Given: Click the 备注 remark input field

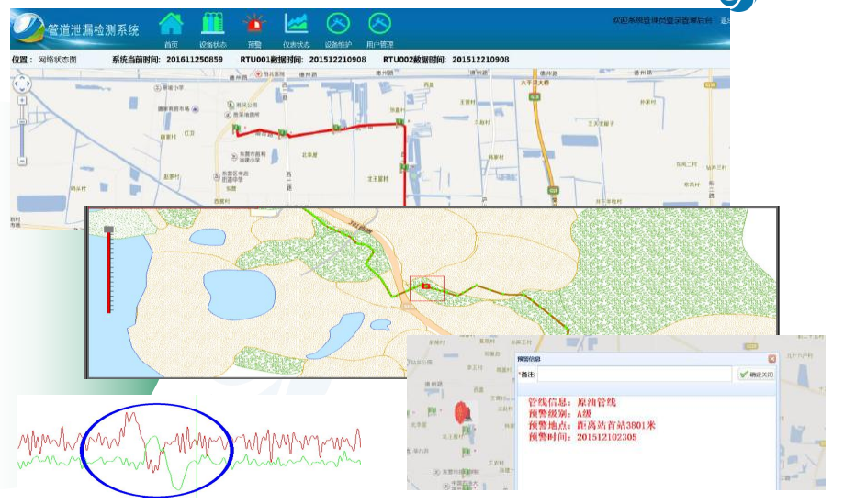Looking at the screenshot, I should [x=635, y=375].
